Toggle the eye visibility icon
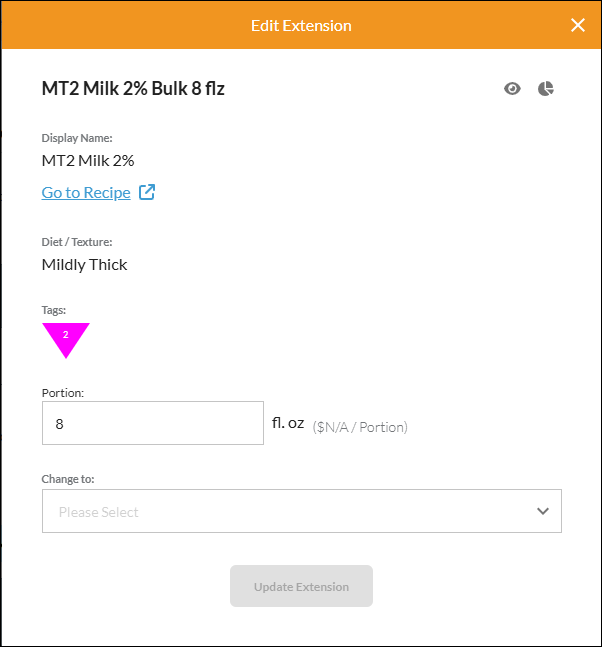 coord(512,89)
